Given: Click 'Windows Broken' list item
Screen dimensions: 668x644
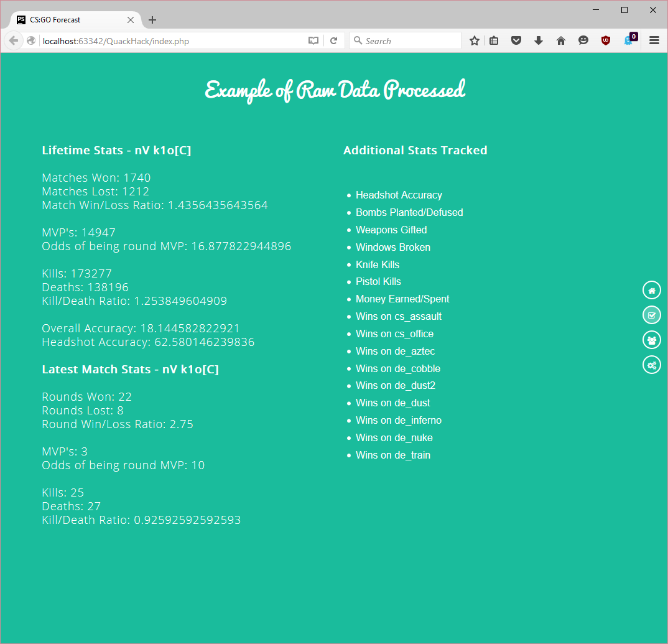Looking at the screenshot, I should pyautogui.click(x=393, y=247).
